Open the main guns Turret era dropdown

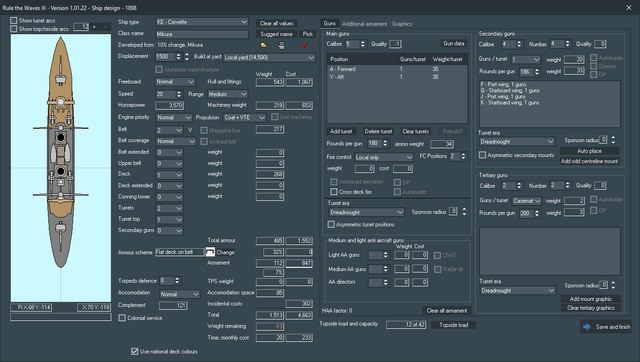(x=366, y=212)
